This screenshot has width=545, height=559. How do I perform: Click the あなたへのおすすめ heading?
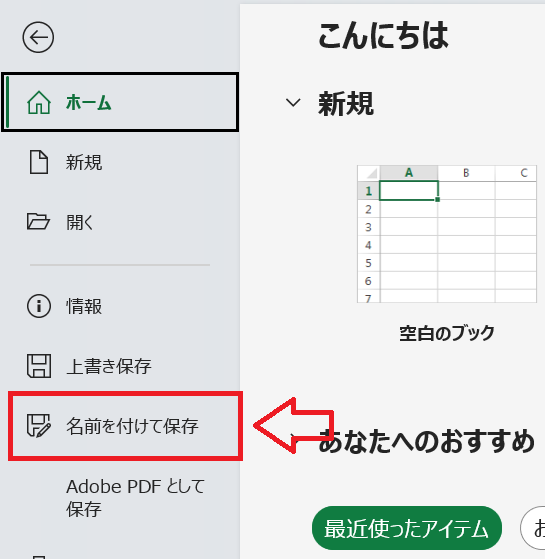coord(427,441)
